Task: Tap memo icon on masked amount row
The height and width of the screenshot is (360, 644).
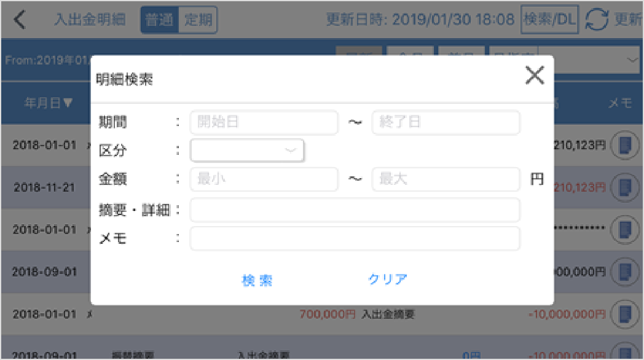Action: pyautogui.click(x=624, y=229)
